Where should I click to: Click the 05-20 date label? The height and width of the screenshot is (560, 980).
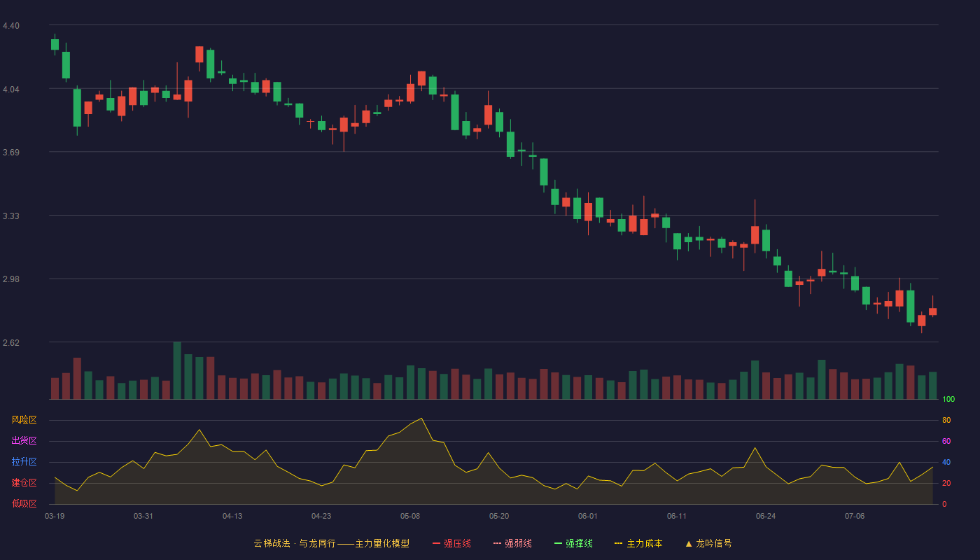(499, 516)
